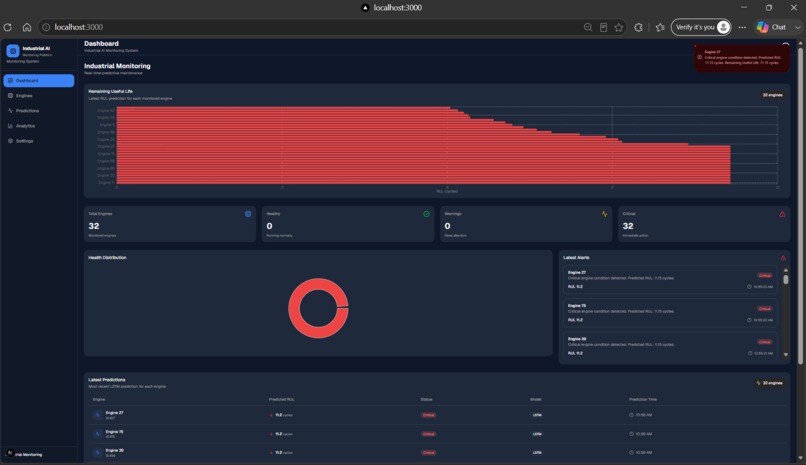The image size is (806, 465).
Task: Click the Engines sidebar icon
Action: [10, 96]
